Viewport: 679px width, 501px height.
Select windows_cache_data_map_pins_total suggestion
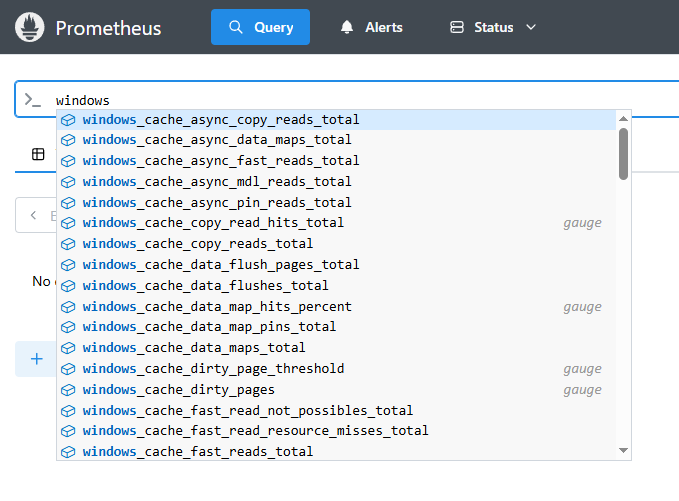[336, 326]
